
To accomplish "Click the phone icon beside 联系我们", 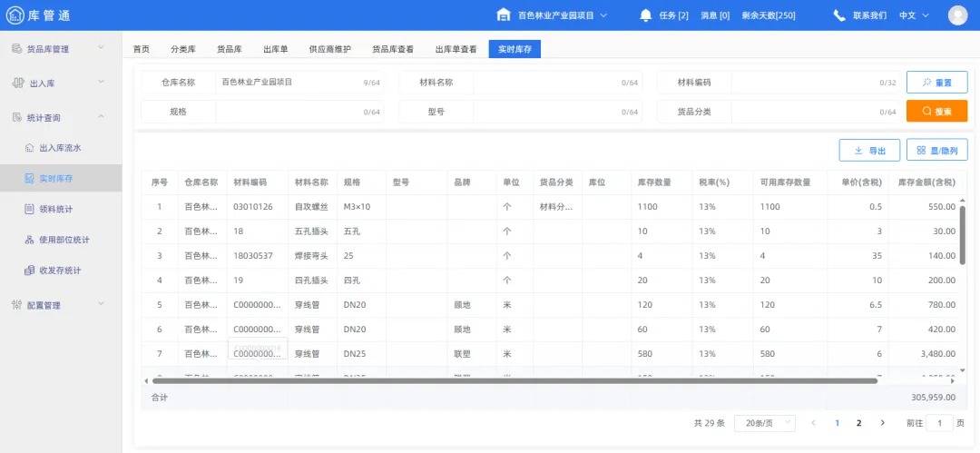I will (839, 15).
